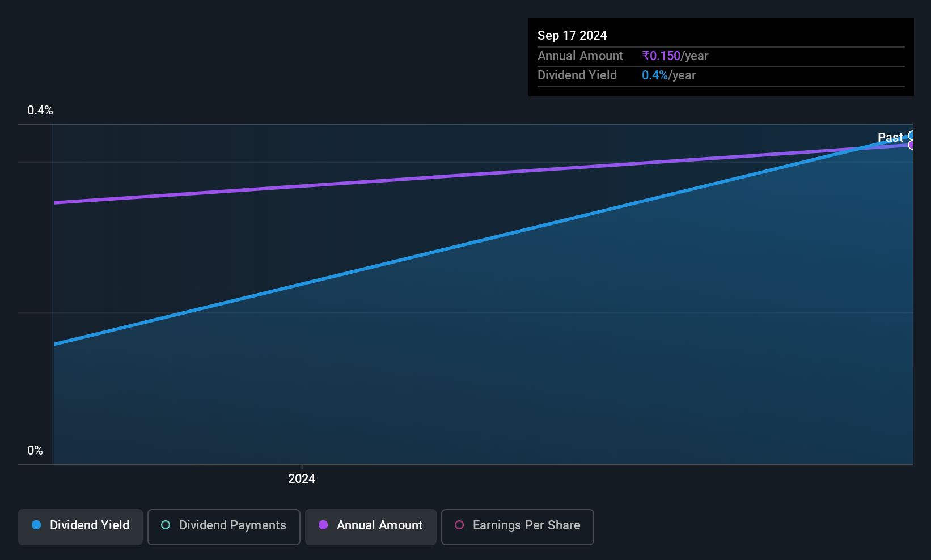Viewport: 931px width, 560px height.
Task: Show the Earnings Per Share series
Action: [x=518, y=527]
